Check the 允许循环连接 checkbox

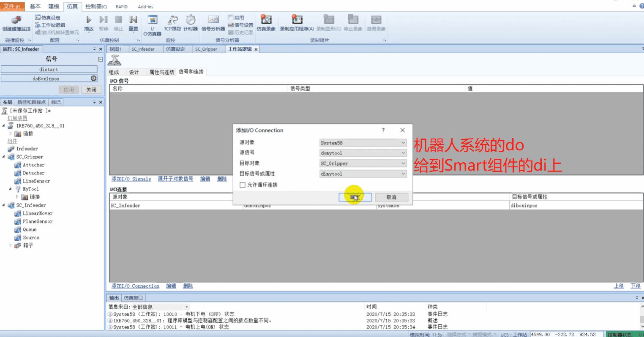[243, 185]
